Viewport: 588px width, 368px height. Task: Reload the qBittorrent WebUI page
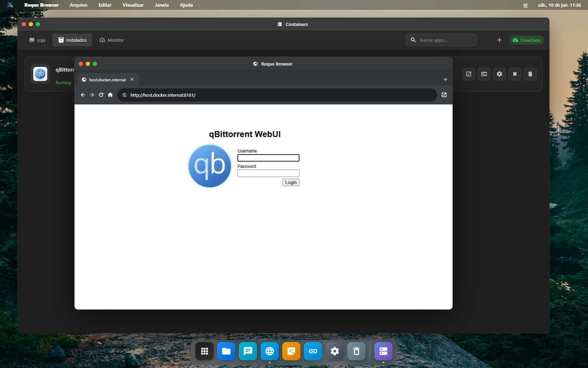pyautogui.click(x=101, y=95)
